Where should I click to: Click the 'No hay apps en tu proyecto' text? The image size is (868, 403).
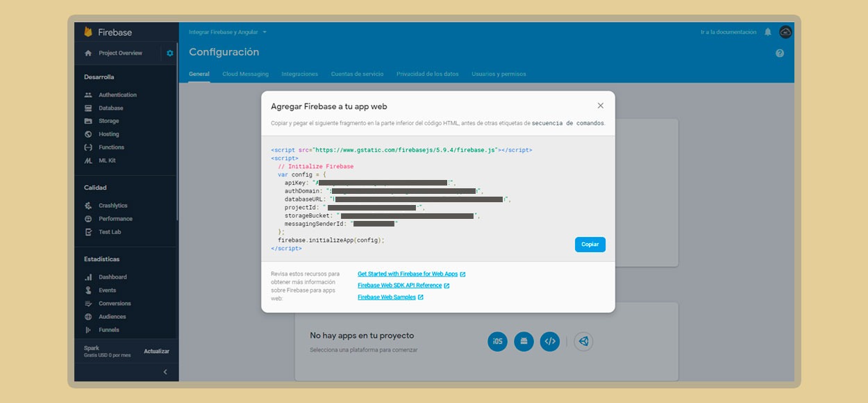pyautogui.click(x=362, y=336)
